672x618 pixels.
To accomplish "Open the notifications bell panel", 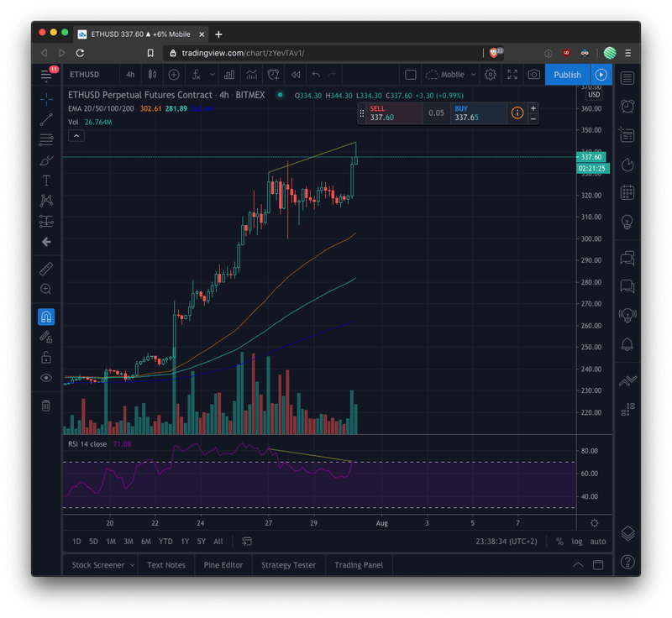I will (x=627, y=344).
